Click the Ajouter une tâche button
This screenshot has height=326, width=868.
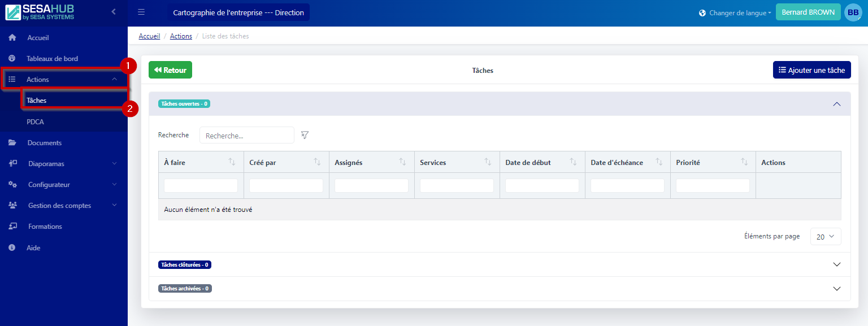(811, 70)
